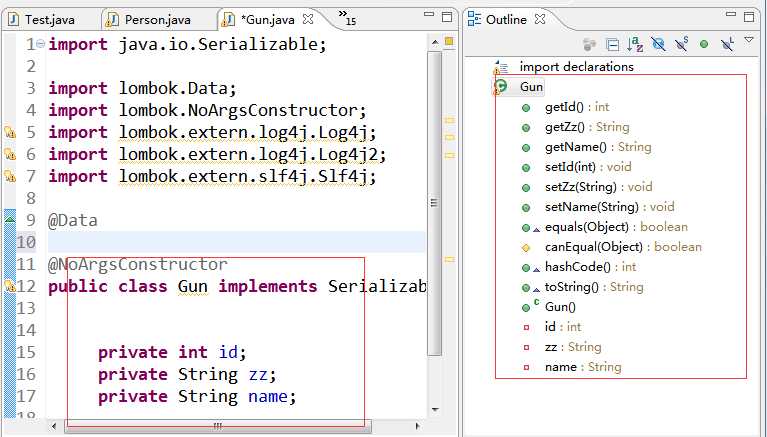
Task: Click editor scroll-down arrow
Action: (435, 410)
